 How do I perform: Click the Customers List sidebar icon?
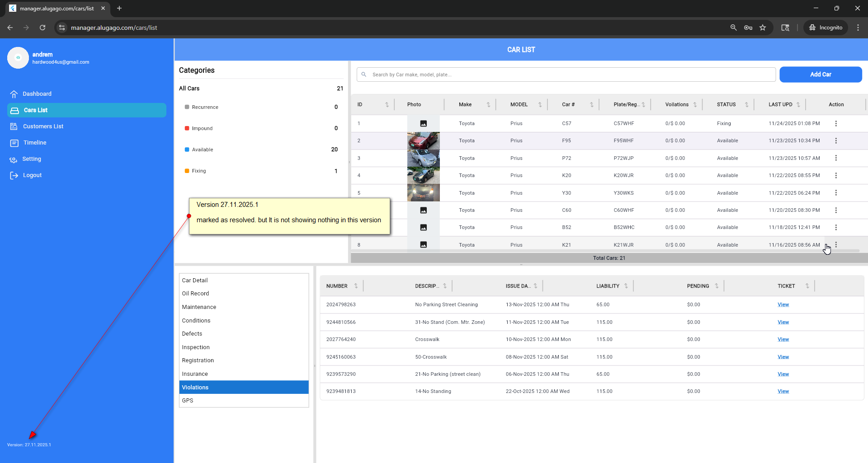pos(14,126)
